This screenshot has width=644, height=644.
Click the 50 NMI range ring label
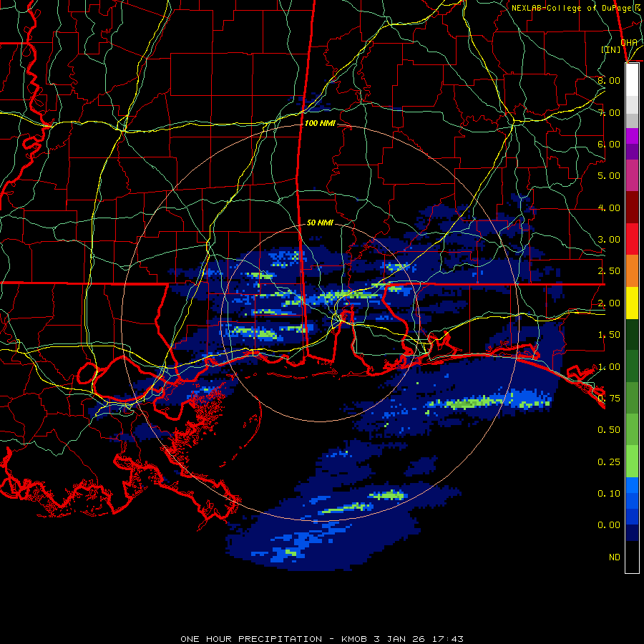pyautogui.click(x=320, y=223)
